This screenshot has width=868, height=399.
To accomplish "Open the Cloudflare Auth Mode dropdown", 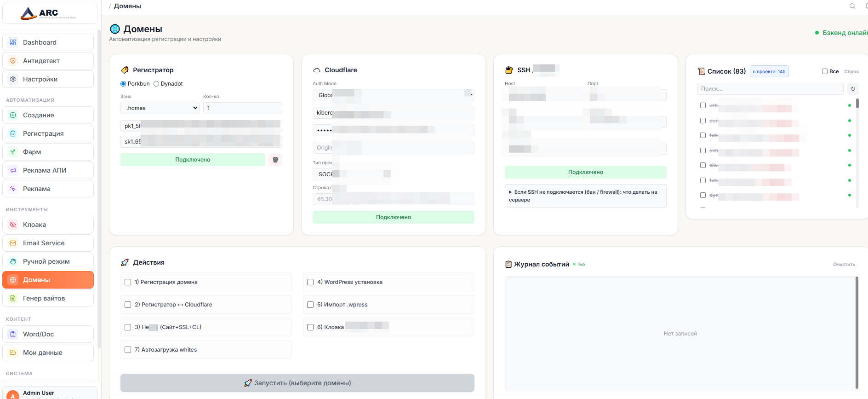I will 393,95.
